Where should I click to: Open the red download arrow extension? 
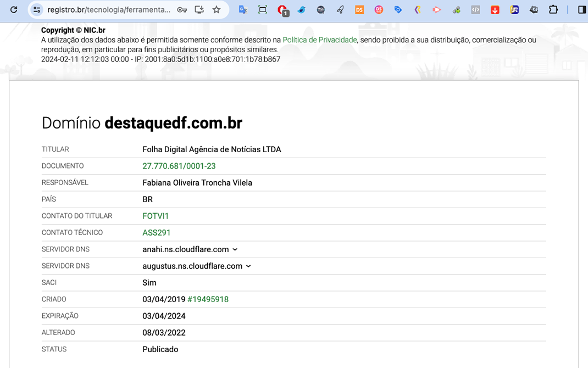coord(495,10)
